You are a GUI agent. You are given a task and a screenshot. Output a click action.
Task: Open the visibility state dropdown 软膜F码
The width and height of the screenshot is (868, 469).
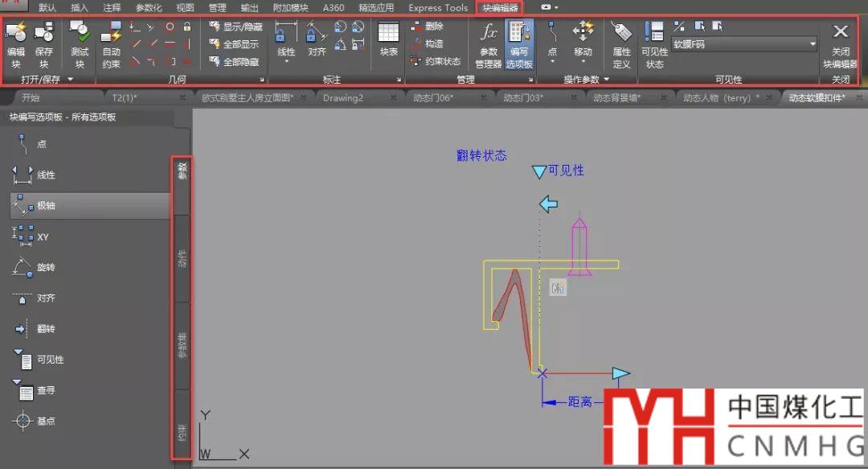[x=743, y=44]
